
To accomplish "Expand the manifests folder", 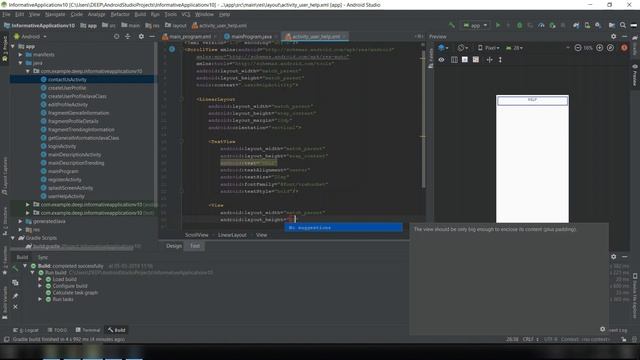I will (x=20, y=54).
